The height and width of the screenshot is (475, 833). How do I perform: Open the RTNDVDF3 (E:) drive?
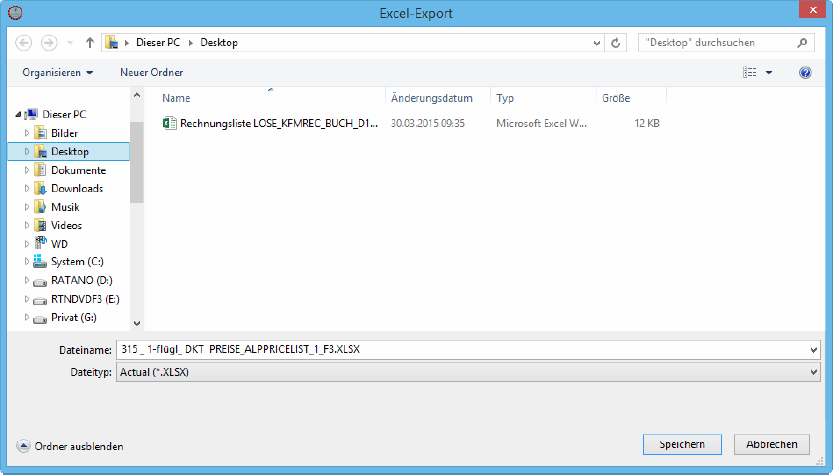(85, 299)
